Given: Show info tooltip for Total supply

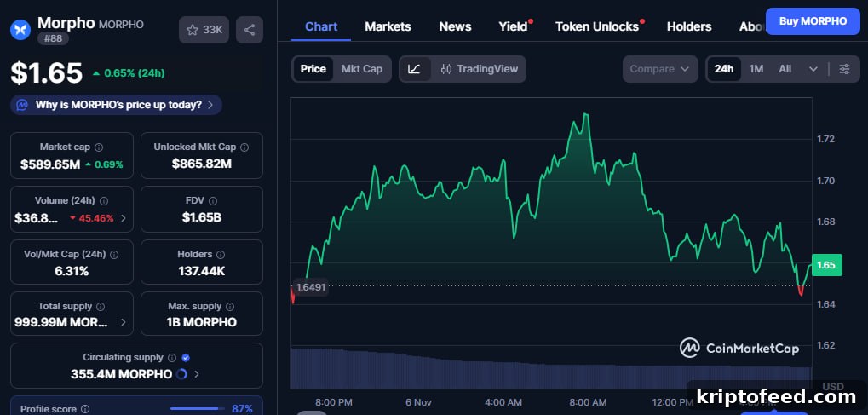Looking at the screenshot, I should [101, 307].
